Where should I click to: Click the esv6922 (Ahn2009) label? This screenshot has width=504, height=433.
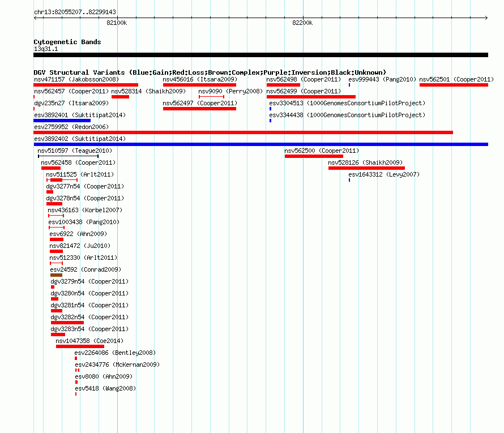click(x=78, y=234)
